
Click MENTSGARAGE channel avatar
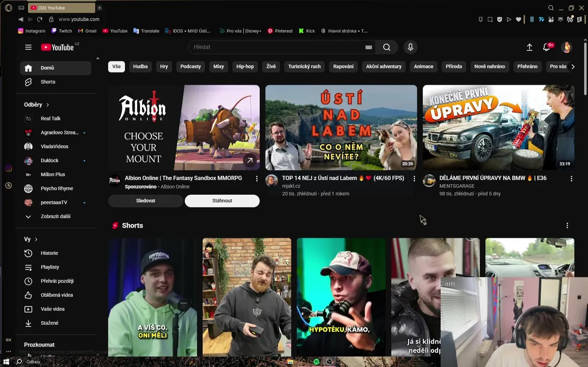point(429,181)
